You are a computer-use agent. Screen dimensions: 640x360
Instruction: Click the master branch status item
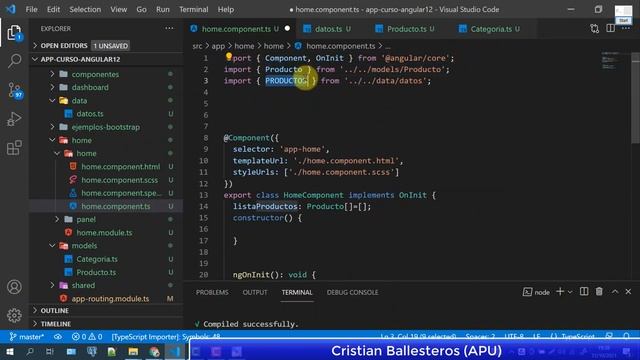click(27, 337)
